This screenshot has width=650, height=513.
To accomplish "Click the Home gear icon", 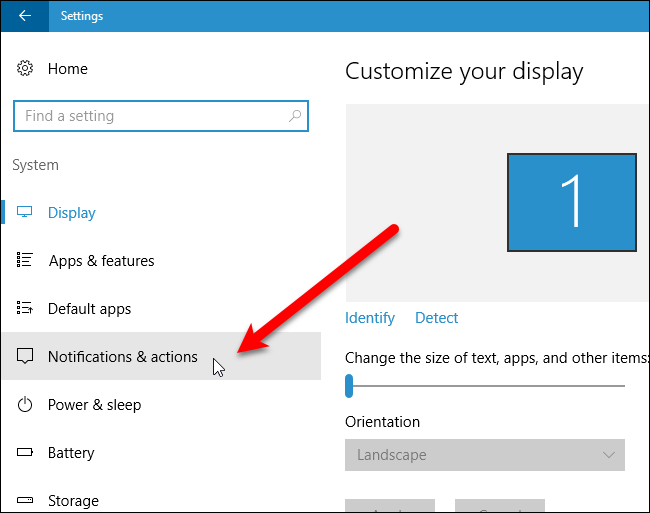I will pos(25,68).
